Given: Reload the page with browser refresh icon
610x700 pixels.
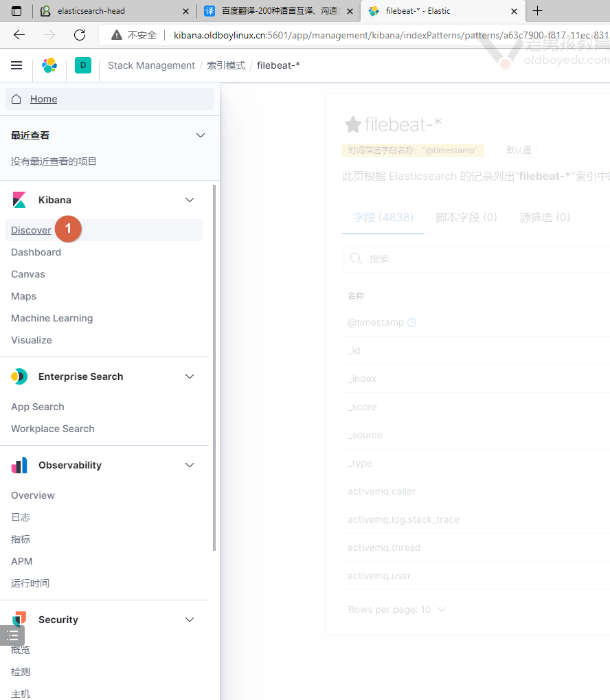Looking at the screenshot, I should (x=80, y=35).
